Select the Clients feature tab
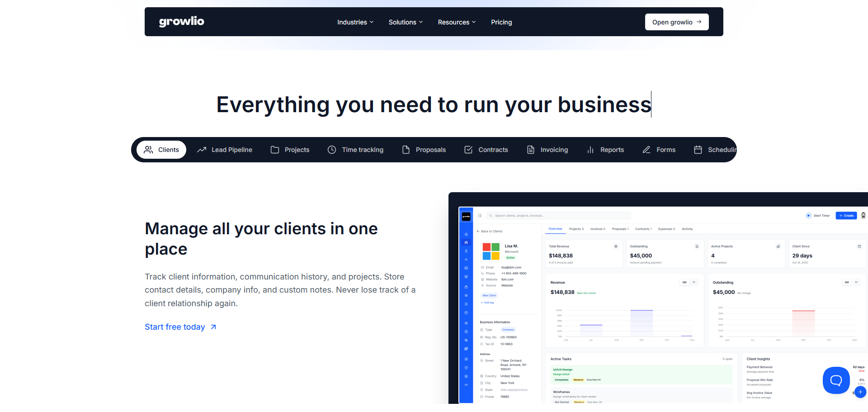Screen dimensions: 868x412 pos(161,150)
